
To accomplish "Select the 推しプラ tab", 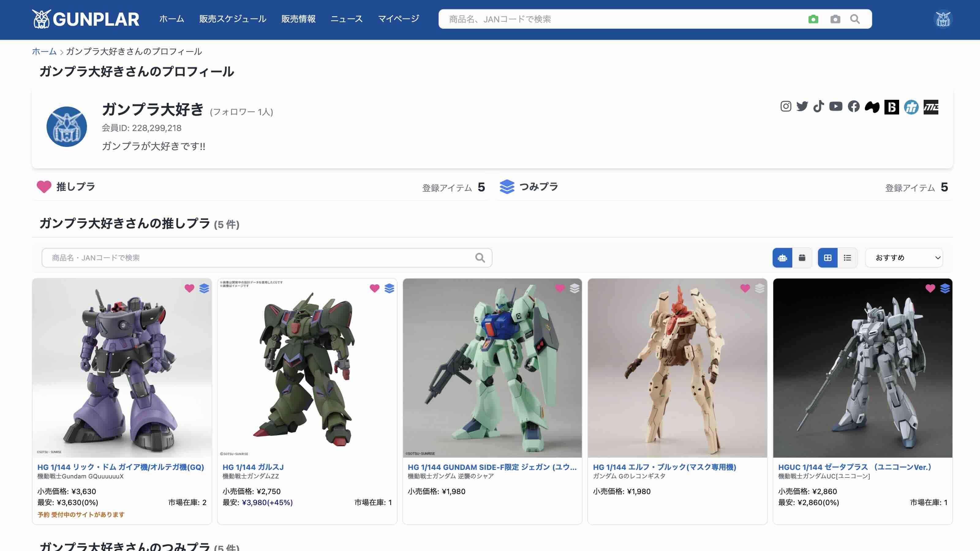I will point(261,187).
